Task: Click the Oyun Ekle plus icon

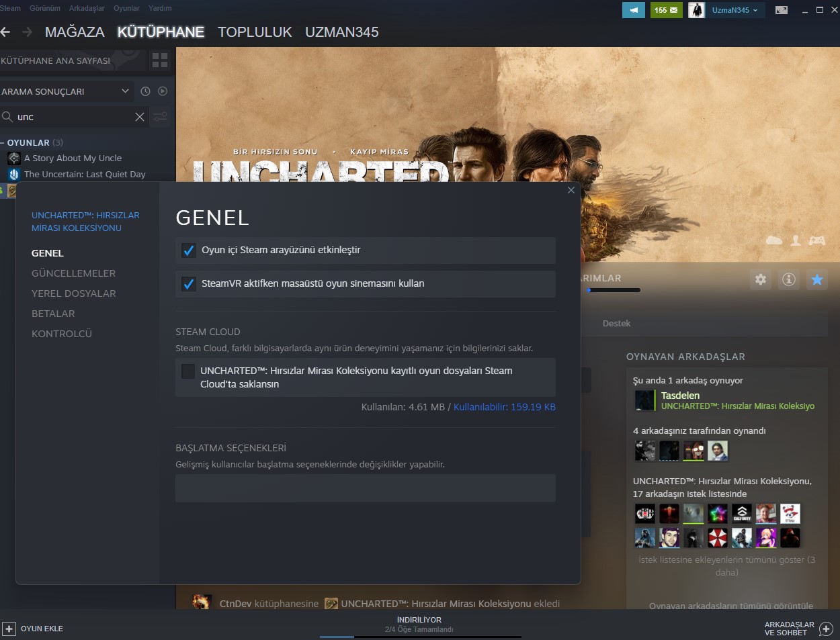Action: [9, 629]
